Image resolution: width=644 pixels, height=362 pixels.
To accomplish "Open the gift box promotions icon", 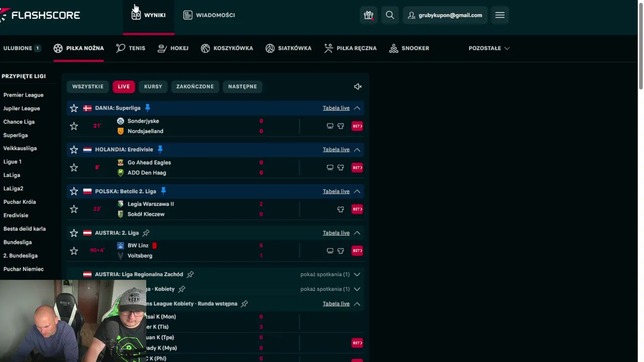I will (368, 15).
